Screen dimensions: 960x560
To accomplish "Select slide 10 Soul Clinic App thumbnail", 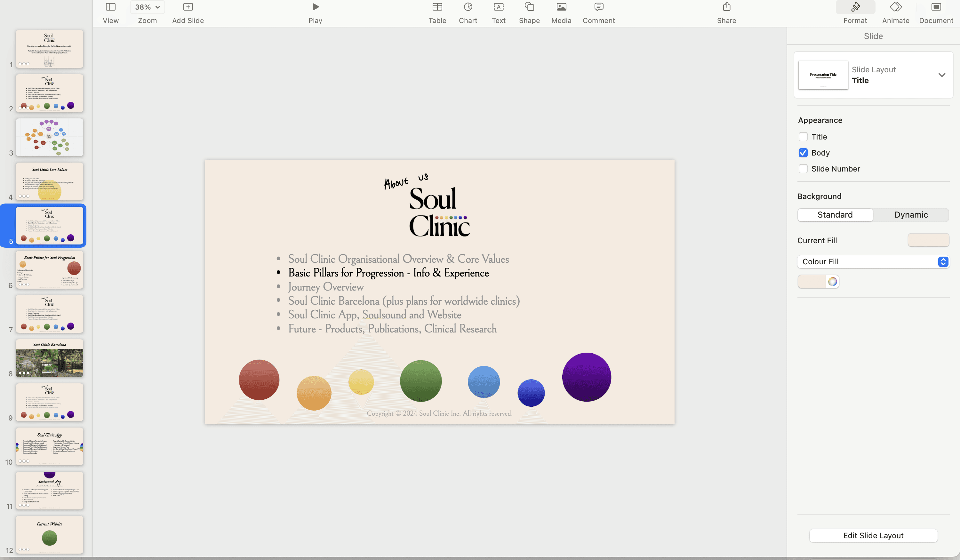I will [x=50, y=446].
